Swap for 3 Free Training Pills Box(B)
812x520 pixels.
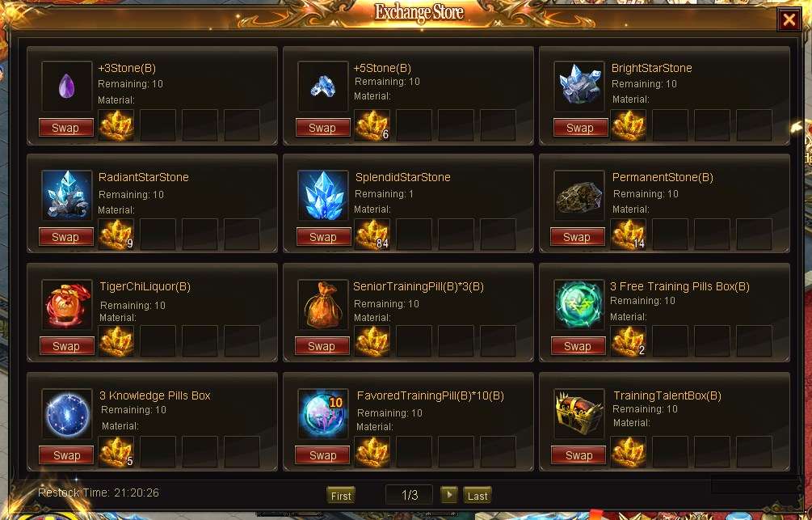click(578, 346)
